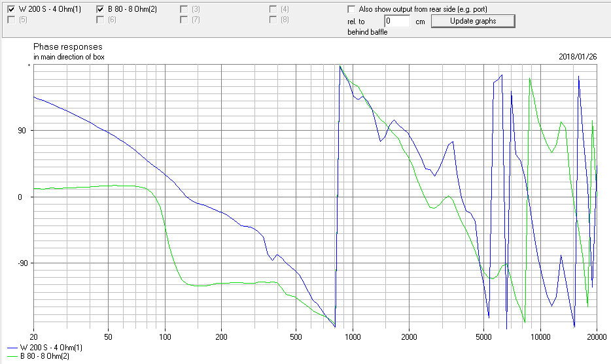Click the Update graphs button

(x=473, y=21)
